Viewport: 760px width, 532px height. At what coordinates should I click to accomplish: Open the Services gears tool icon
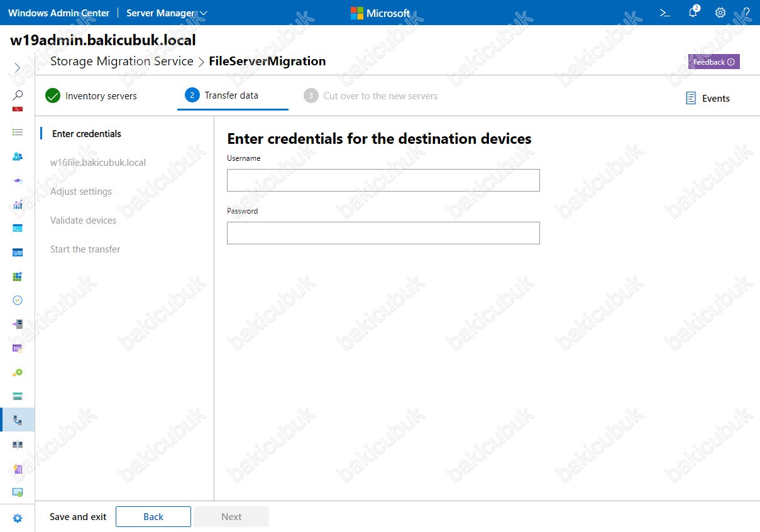[x=18, y=372]
